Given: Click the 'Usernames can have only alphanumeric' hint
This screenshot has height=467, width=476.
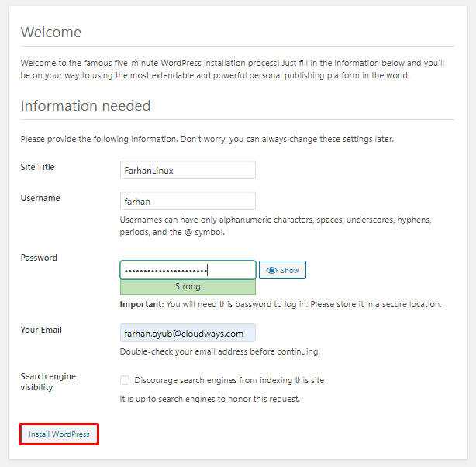Looking at the screenshot, I should coord(275,226).
